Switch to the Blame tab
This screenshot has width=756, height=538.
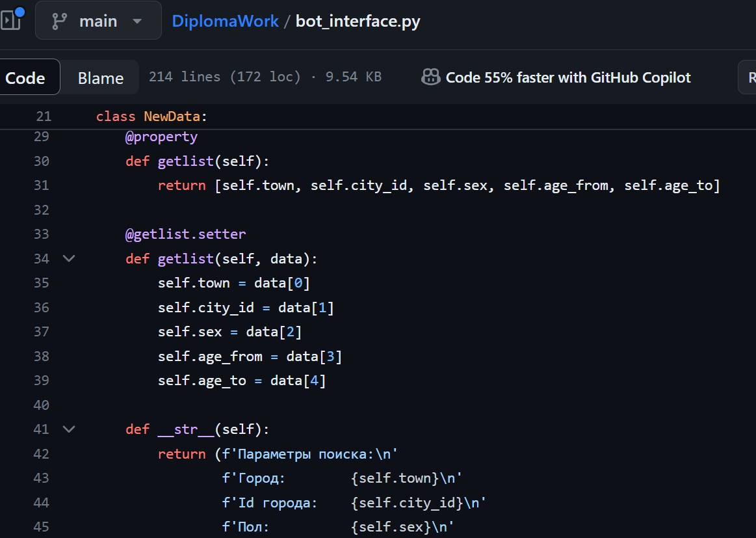coord(101,77)
